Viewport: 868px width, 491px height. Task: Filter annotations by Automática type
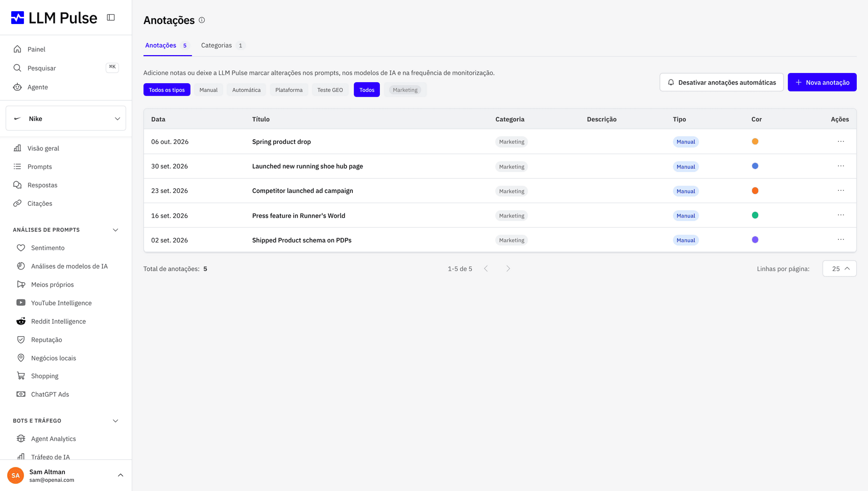point(247,90)
